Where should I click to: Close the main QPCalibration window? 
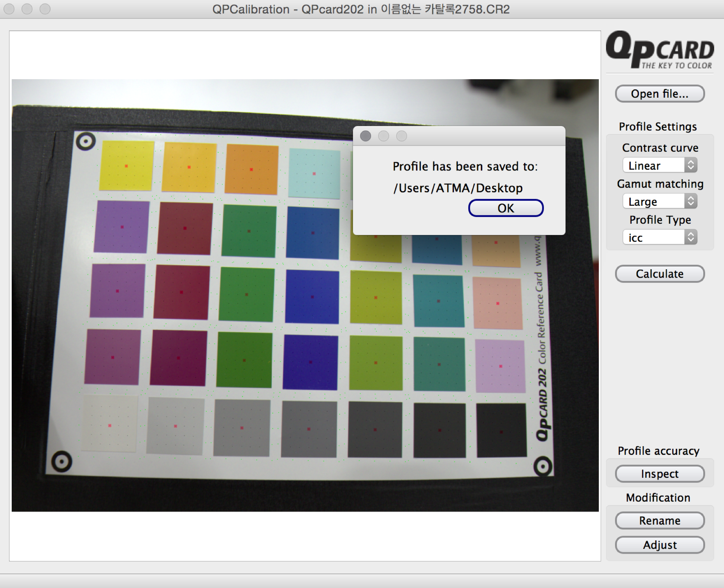coord(9,9)
